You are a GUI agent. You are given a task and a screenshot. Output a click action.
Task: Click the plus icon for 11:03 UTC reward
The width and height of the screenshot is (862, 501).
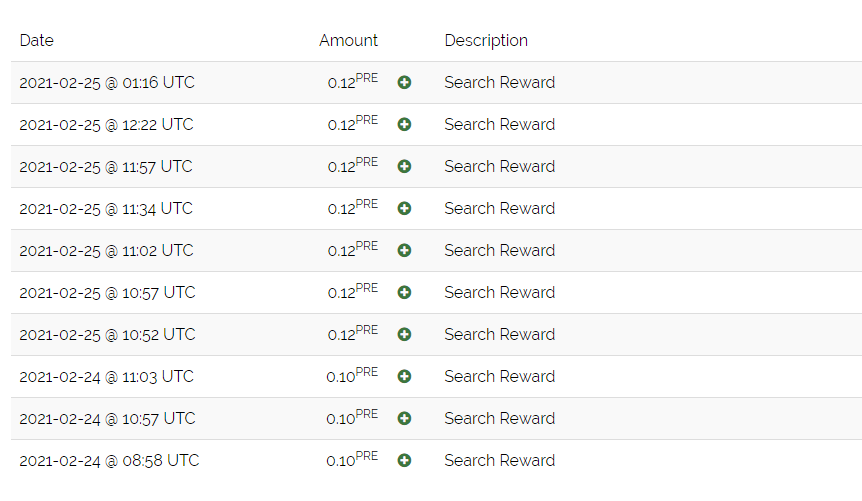coord(404,376)
